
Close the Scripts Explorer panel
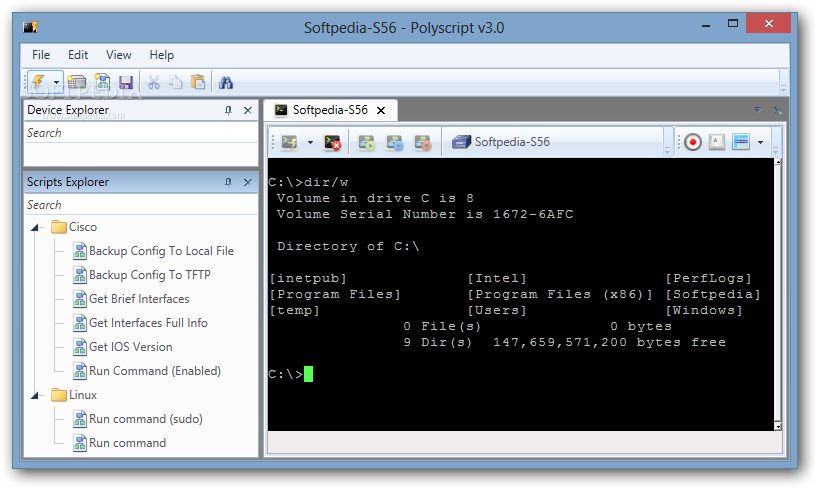(248, 182)
